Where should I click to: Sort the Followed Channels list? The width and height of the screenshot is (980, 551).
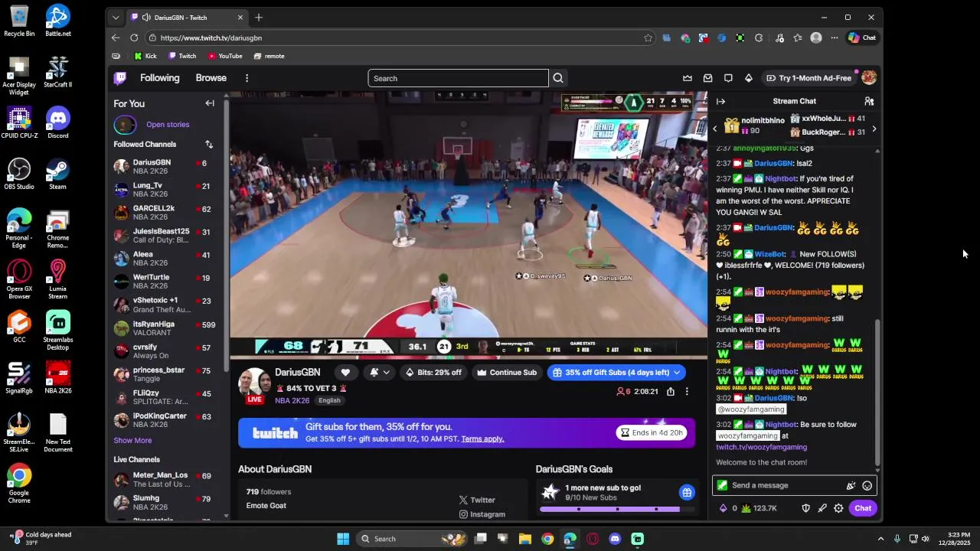coord(209,144)
